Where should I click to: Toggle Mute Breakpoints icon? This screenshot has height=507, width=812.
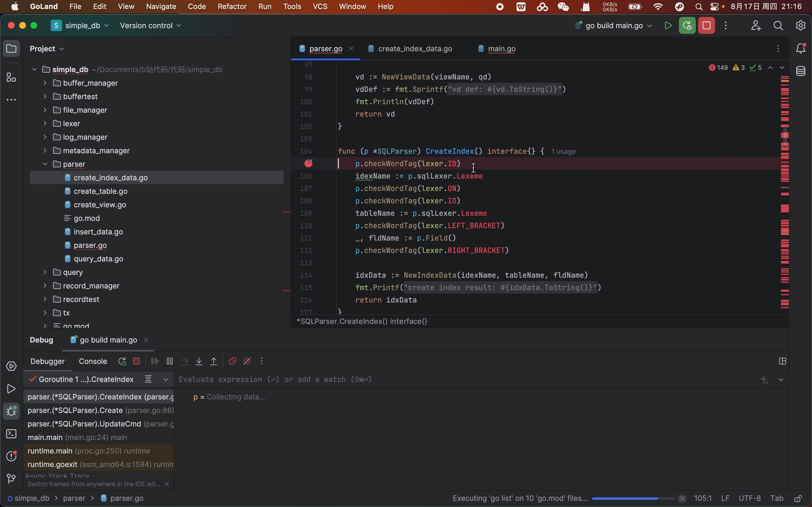pyautogui.click(x=247, y=361)
